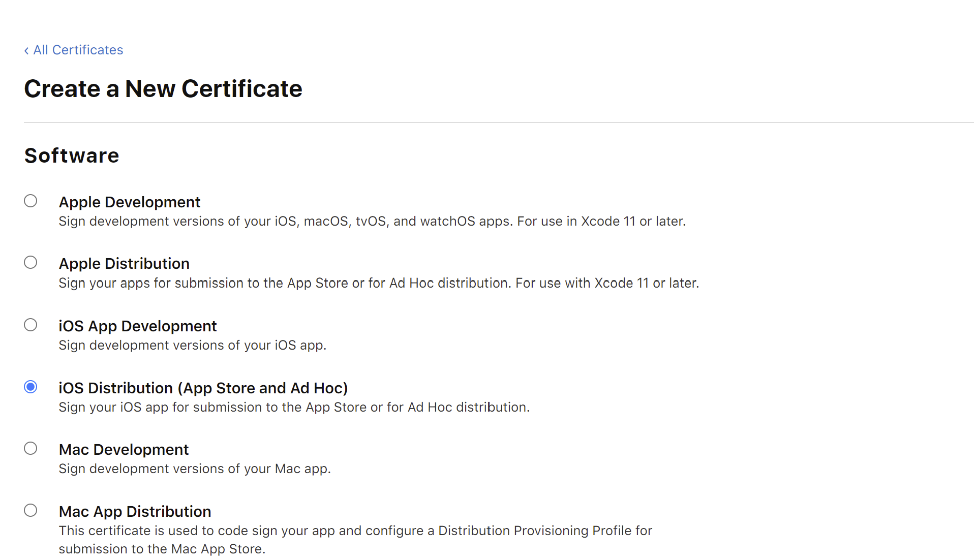This screenshot has width=974, height=560.
Task: Click the selected iOS Distribution radio button
Action: pyautogui.click(x=31, y=387)
